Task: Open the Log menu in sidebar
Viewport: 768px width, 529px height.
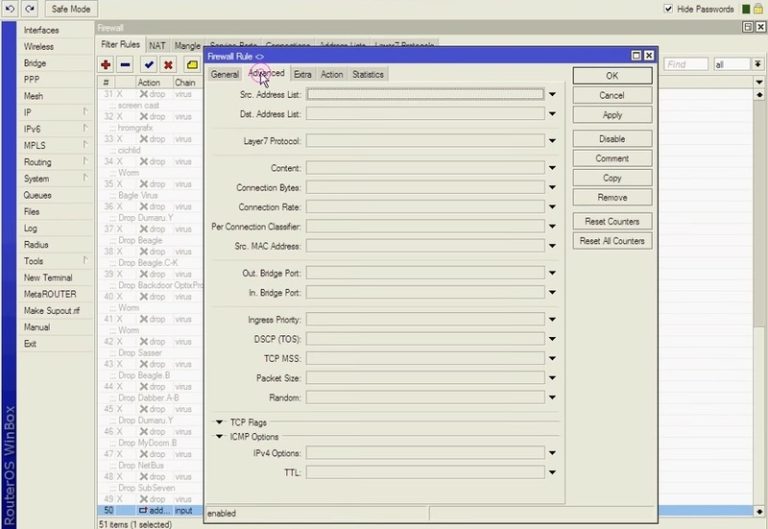Action: 30,228
